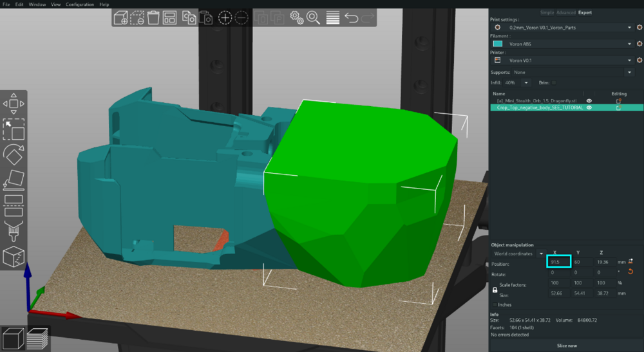Open the Print settings profile dropdown
The height and width of the screenshot is (352, 644).
569,28
